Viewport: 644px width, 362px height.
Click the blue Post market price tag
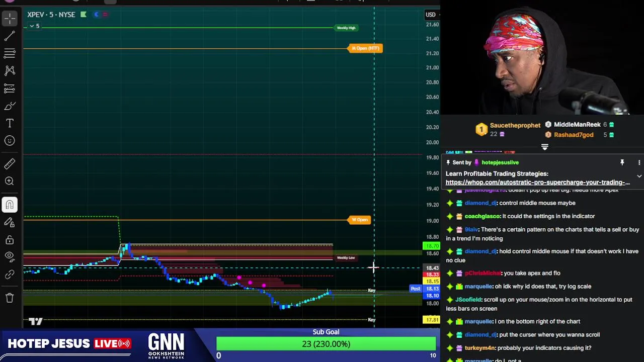[415, 289]
